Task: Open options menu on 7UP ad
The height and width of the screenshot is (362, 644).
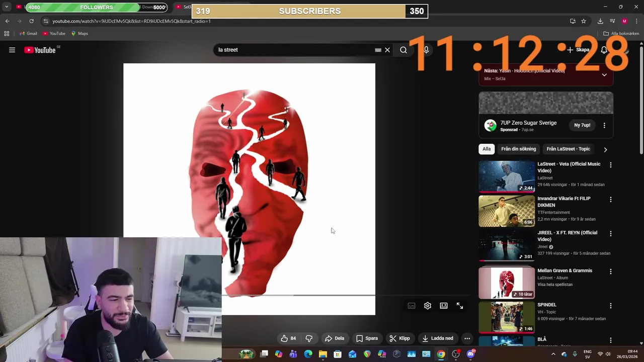Action: point(604,125)
